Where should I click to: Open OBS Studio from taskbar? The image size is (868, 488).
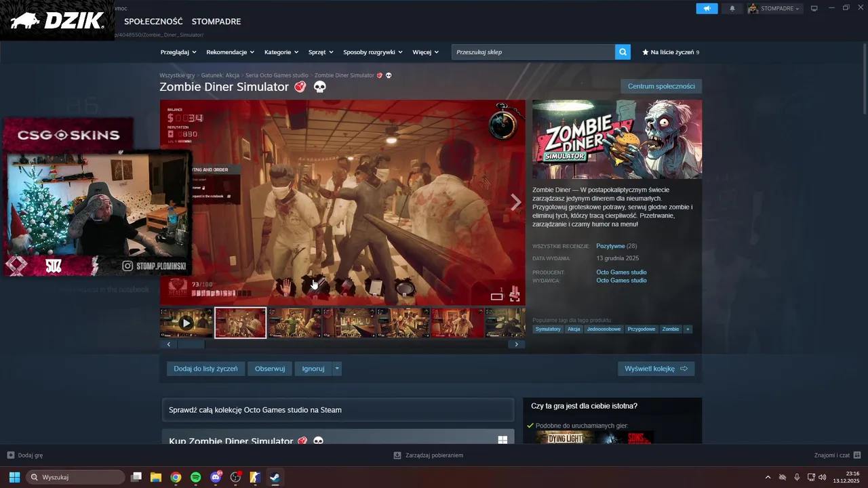pyautogui.click(x=235, y=477)
